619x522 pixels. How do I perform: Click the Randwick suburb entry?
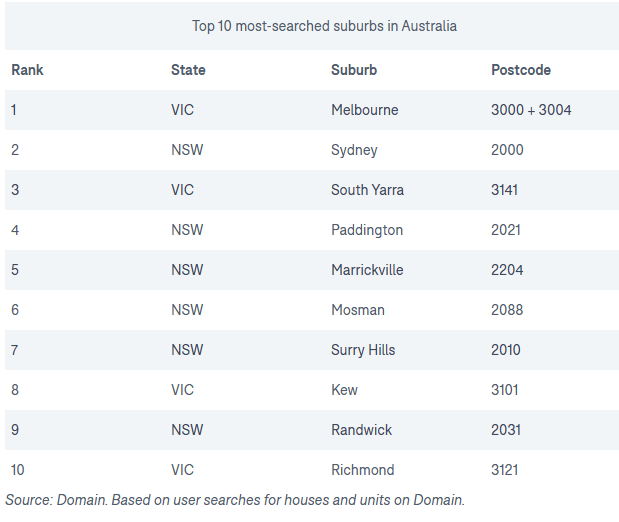pyautogui.click(x=361, y=430)
